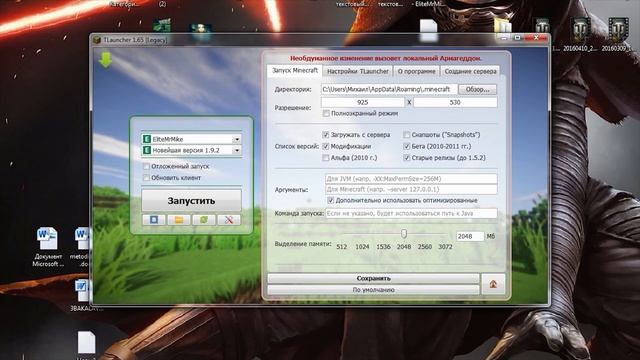The width and height of the screenshot is (640, 360).
Task: Open the EliteMrMike account dropdown
Action: [x=237, y=139]
